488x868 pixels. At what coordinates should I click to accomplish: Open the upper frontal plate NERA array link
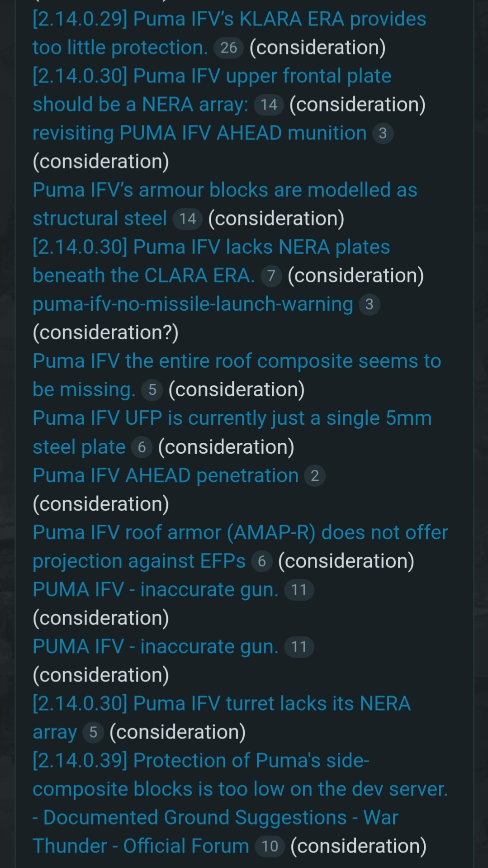click(x=212, y=76)
